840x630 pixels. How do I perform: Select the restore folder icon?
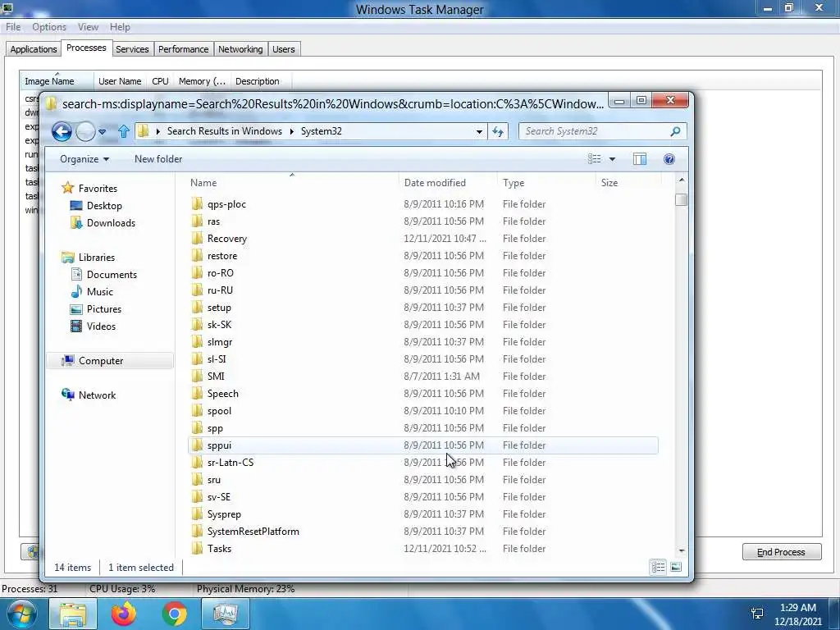[x=197, y=256]
